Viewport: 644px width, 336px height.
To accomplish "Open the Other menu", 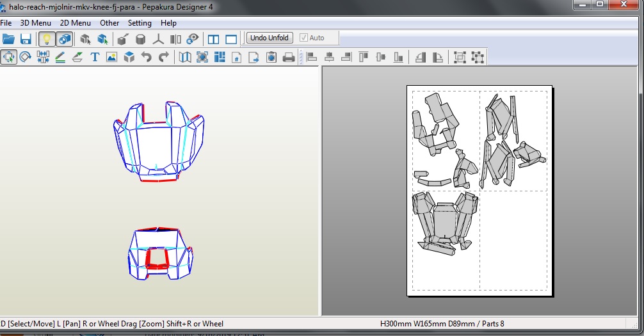I will (x=109, y=23).
